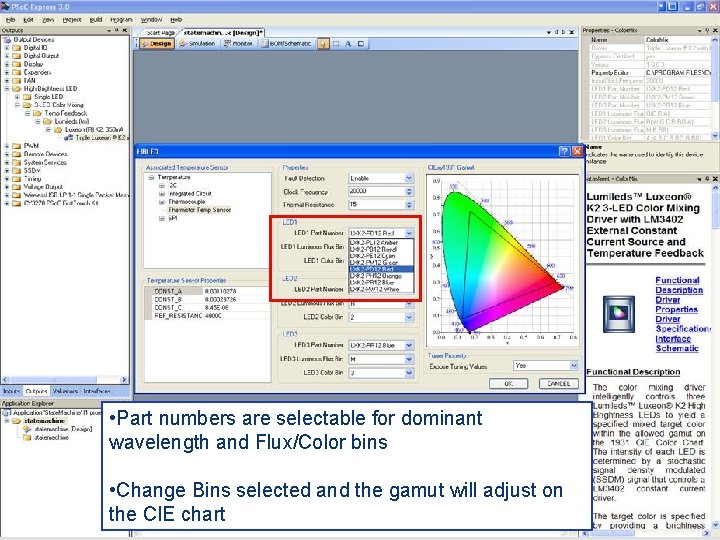Image resolution: width=720 pixels, height=540 pixels.
Task: Click the ColorMix datasheet thumbnail image
Action: [619, 314]
